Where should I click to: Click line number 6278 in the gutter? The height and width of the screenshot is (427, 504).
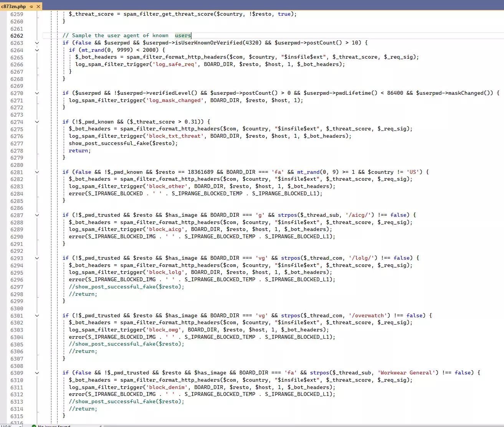point(17,151)
